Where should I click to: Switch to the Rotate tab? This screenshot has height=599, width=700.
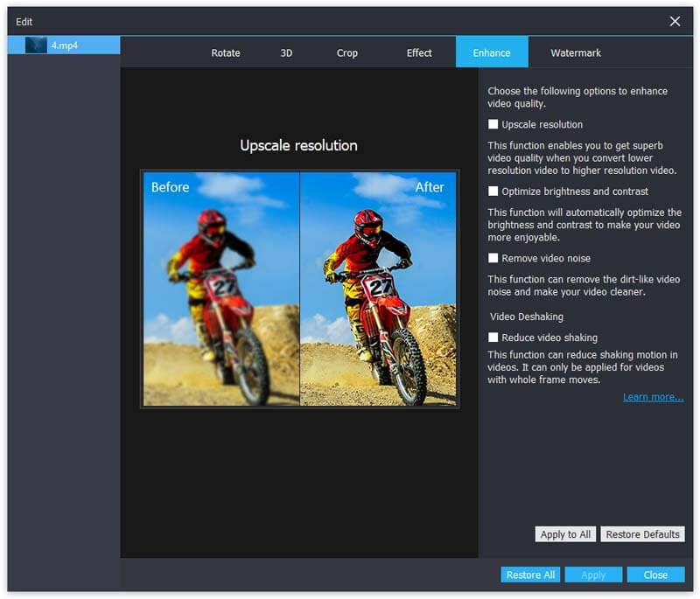tap(226, 52)
